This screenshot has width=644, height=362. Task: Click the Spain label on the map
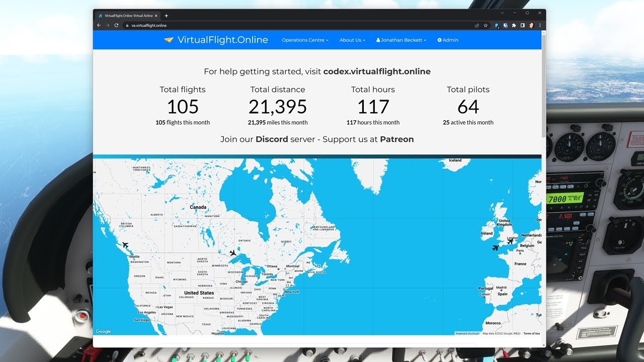tap(503, 294)
